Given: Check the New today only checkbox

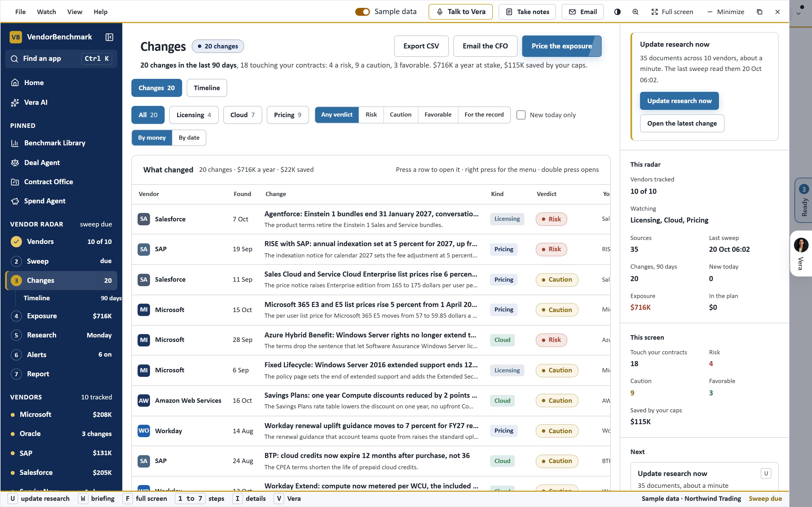Looking at the screenshot, I should point(521,115).
